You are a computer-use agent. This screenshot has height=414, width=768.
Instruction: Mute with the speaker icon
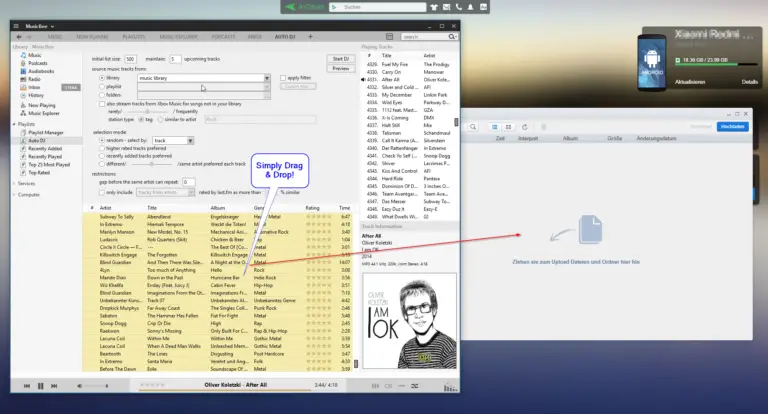pyautogui.click(x=79, y=386)
